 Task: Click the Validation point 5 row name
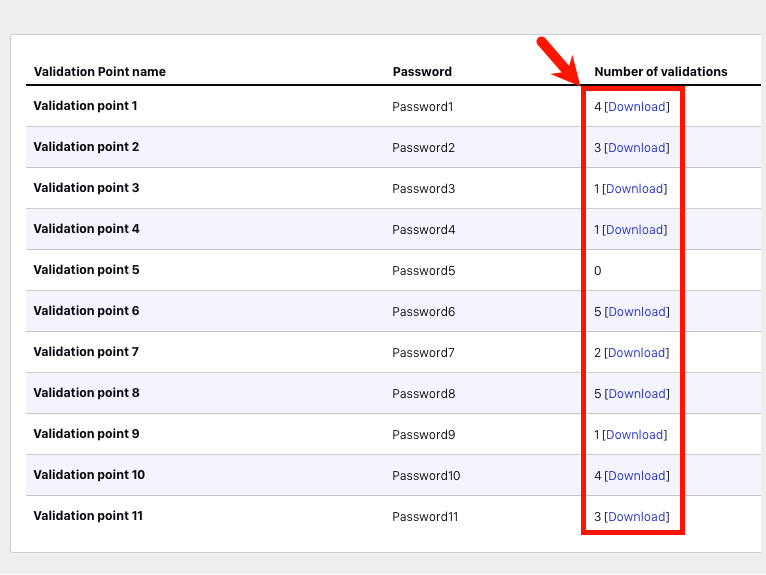(86, 270)
